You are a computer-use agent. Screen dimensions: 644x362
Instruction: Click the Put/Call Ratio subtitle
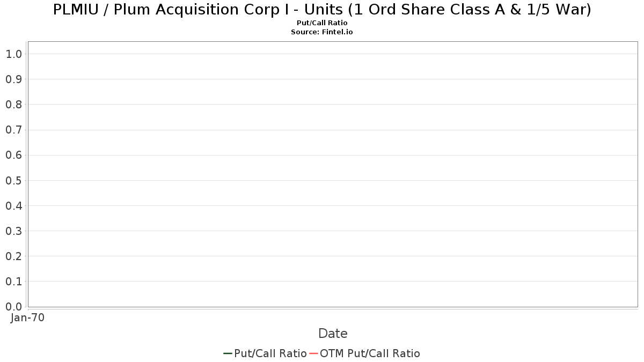click(x=322, y=23)
